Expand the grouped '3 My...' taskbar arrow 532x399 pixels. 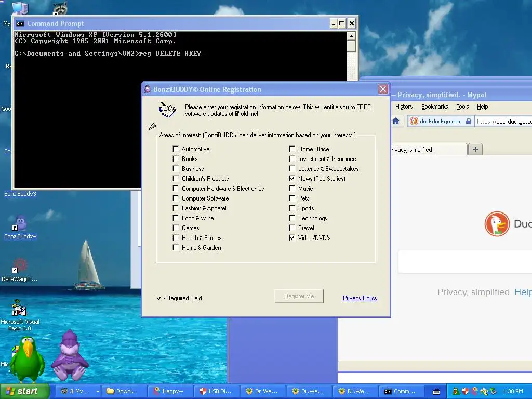tap(97, 392)
